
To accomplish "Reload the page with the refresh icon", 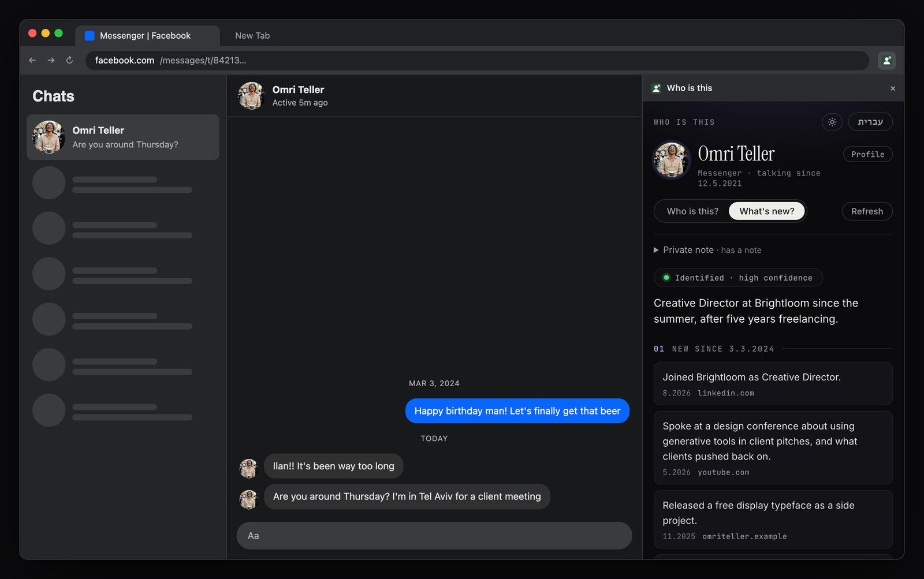I will pos(69,60).
